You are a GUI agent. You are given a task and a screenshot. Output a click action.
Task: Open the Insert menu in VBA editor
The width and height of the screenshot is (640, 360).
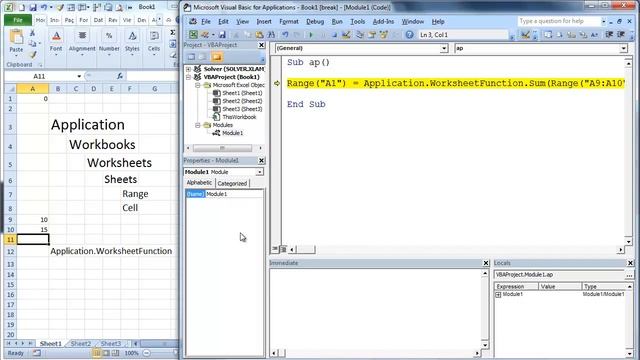click(264, 21)
